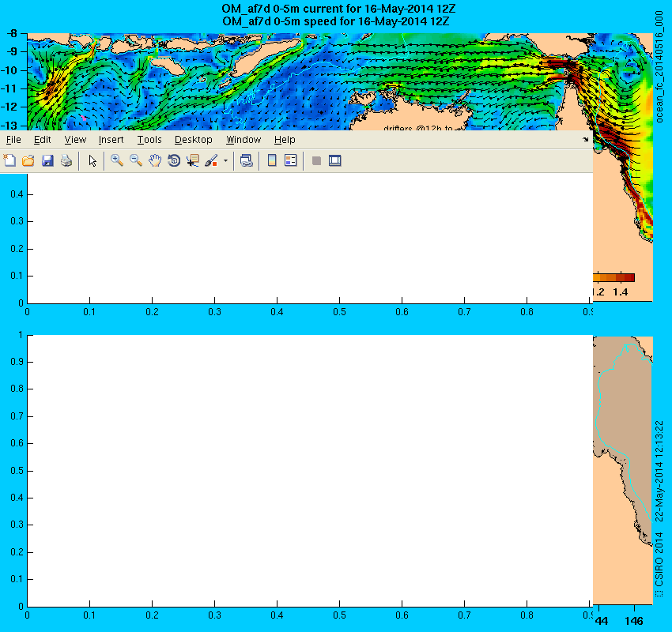
Task: Select the Data Cursor tool
Action: pyautogui.click(x=192, y=160)
